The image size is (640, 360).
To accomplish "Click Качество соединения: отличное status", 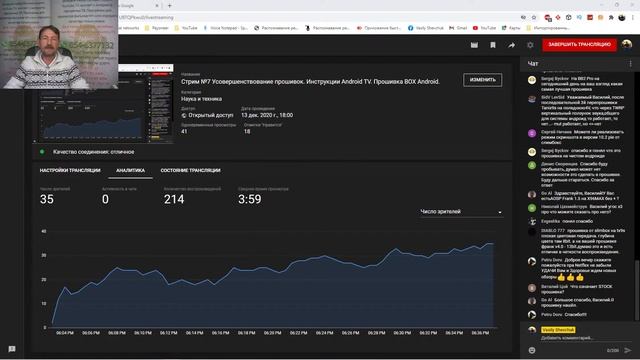I will point(93,152).
